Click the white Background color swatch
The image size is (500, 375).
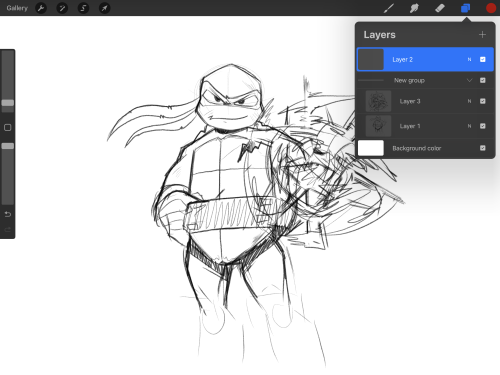(x=371, y=148)
